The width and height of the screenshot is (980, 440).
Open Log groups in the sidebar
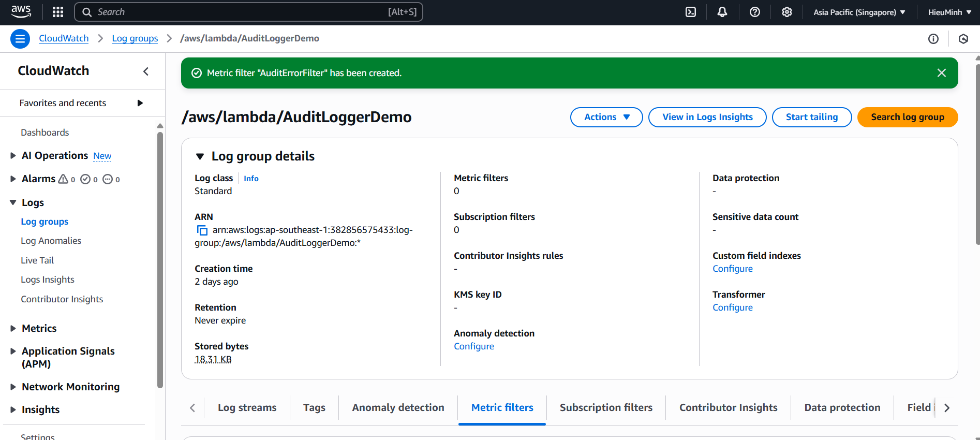click(x=44, y=222)
